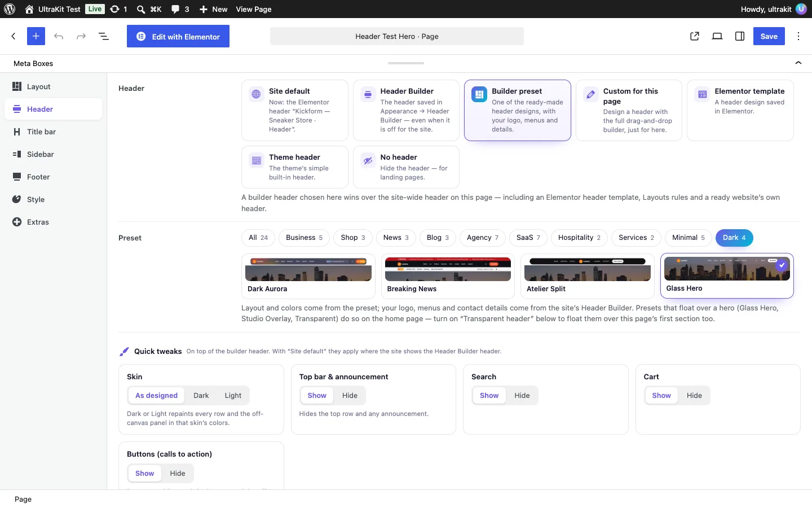812x508 pixels.
Task: Choose the Header Builder option card
Action: pos(406,110)
